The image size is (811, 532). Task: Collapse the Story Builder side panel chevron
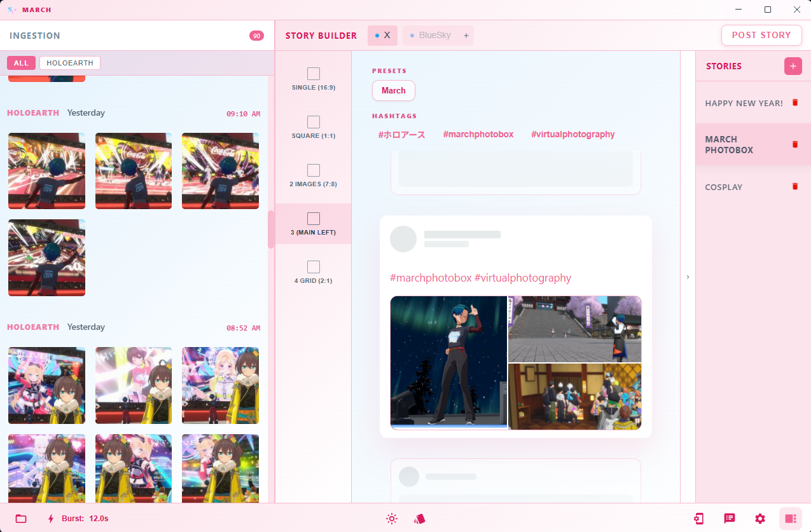[688, 277]
